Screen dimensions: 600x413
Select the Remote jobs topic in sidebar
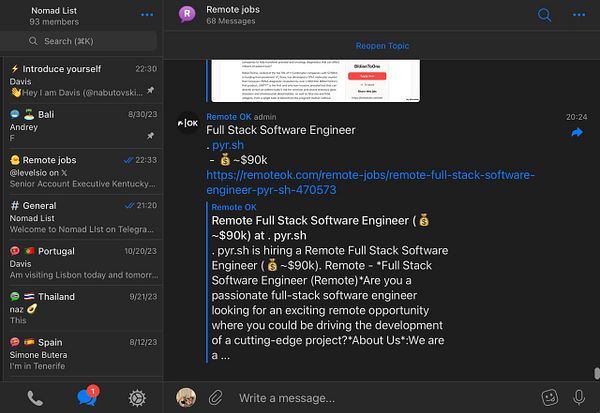83,171
